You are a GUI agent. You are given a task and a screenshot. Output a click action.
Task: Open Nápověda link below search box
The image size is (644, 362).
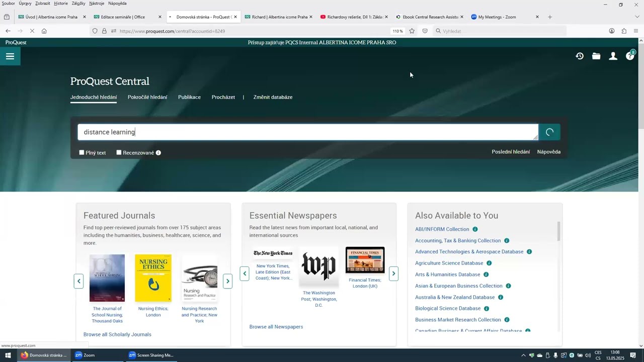[x=549, y=152]
